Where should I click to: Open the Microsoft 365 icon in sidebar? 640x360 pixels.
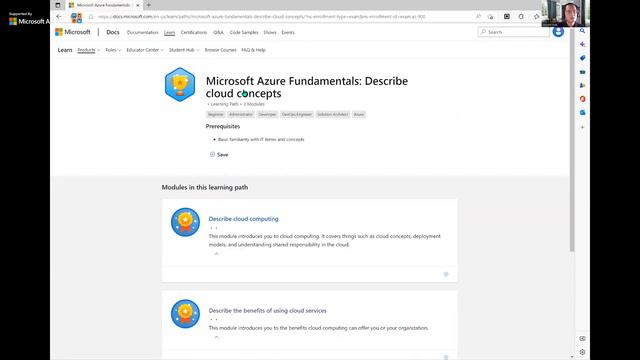(x=582, y=99)
